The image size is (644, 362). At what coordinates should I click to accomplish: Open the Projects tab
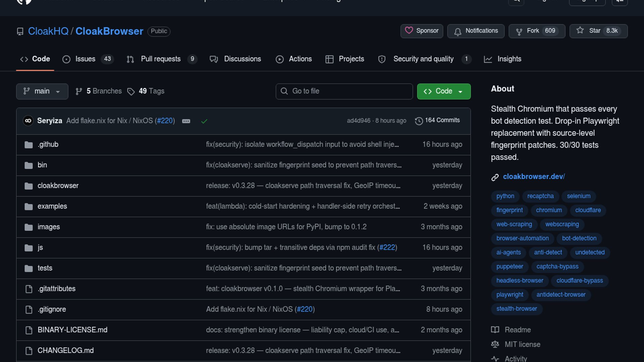(x=345, y=59)
